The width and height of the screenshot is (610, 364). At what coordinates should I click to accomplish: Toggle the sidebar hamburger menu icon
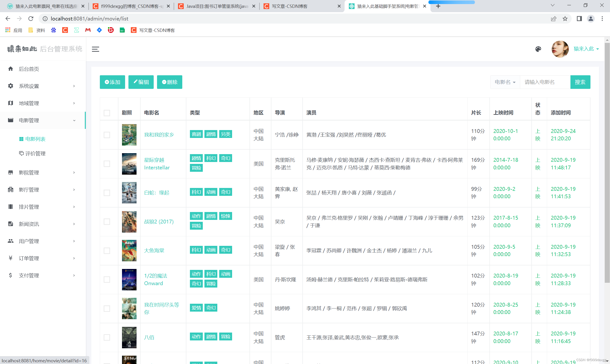tap(95, 49)
